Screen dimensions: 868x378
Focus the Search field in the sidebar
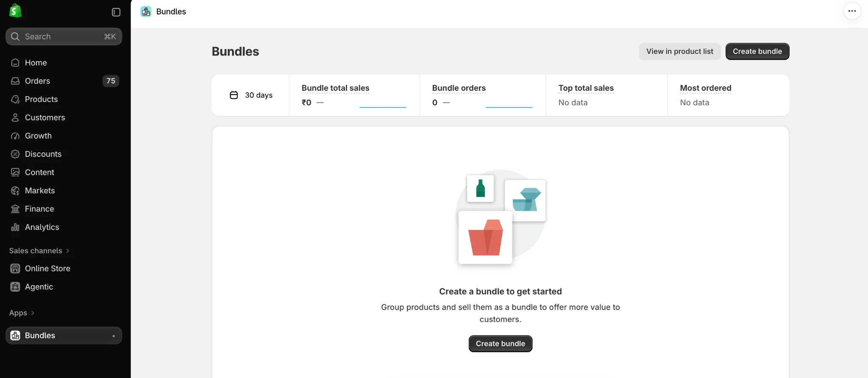coord(64,36)
